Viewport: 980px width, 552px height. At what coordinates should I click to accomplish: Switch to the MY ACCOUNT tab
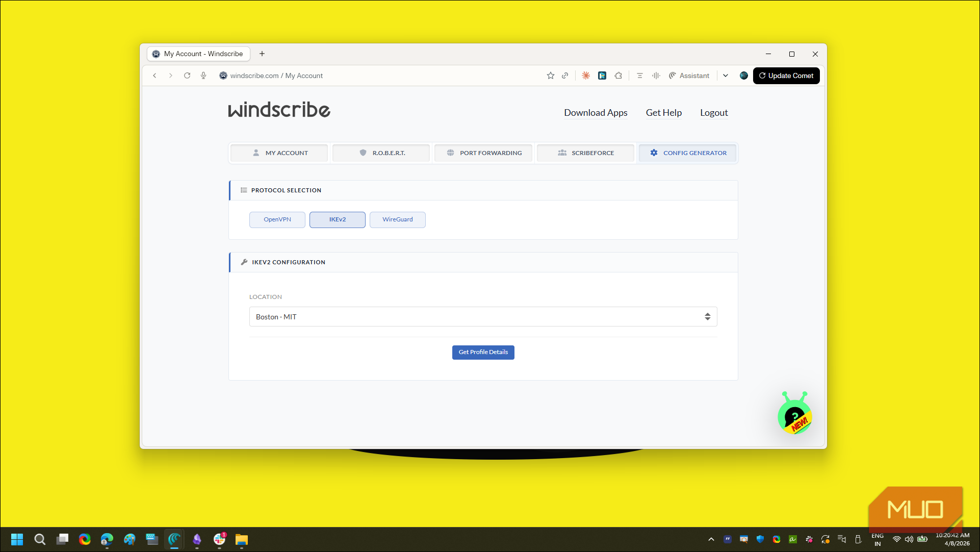(x=279, y=153)
